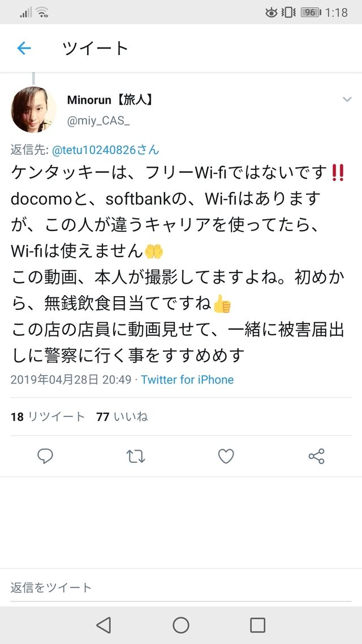362x644 pixels.
Task: Tap the 返信をツイート reply field
Action: click(x=181, y=587)
